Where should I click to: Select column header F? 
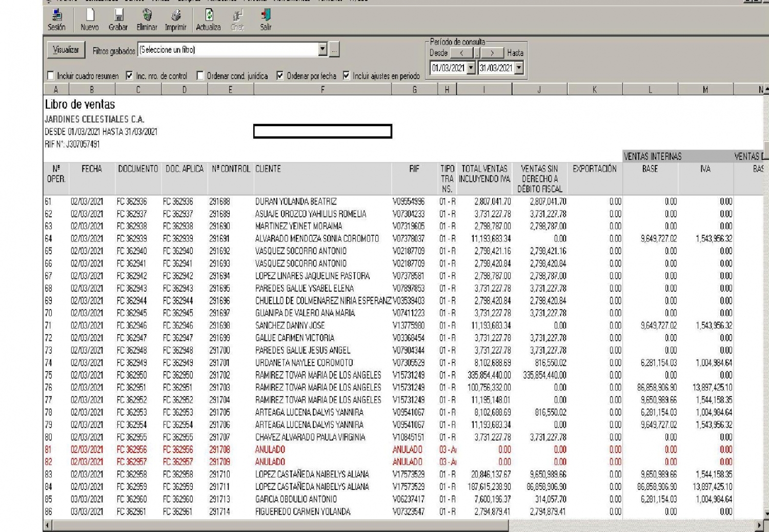click(x=322, y=90)
